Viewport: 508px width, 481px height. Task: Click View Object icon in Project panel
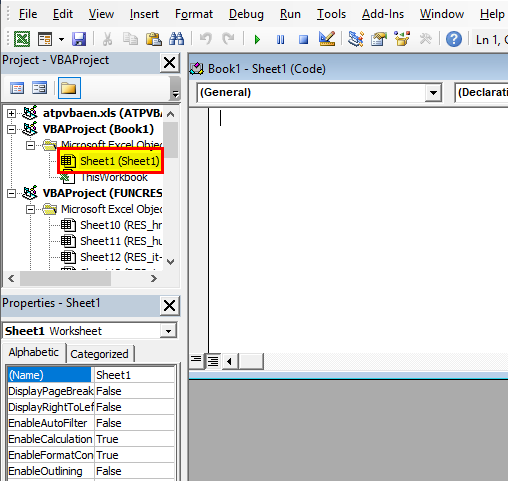pyautogui.click(x=40, y=88)
